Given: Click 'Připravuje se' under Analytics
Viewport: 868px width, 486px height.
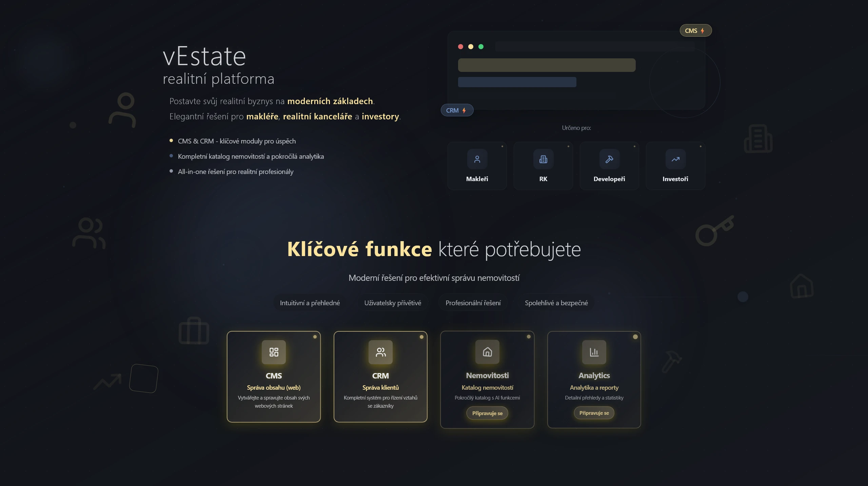Looking at the screenshot, I should [x=594, y=413].
